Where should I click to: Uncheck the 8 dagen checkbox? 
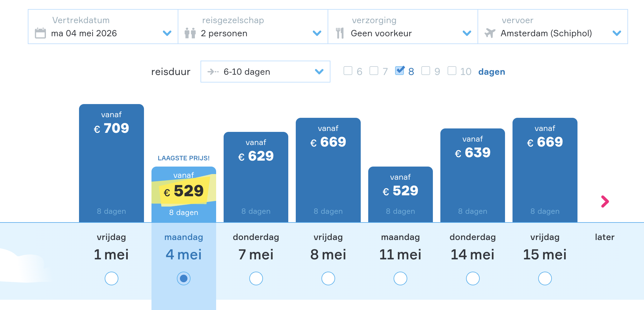tap(399, 71)
